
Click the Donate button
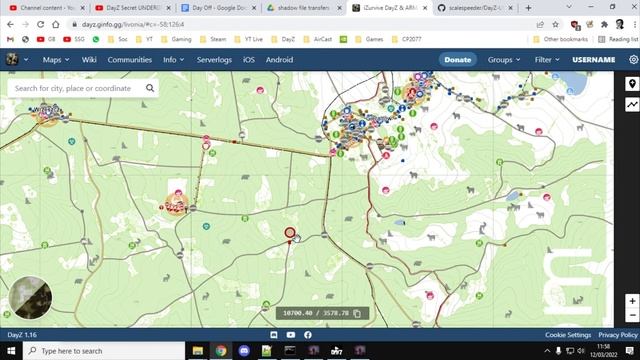[x=458, y=60]
